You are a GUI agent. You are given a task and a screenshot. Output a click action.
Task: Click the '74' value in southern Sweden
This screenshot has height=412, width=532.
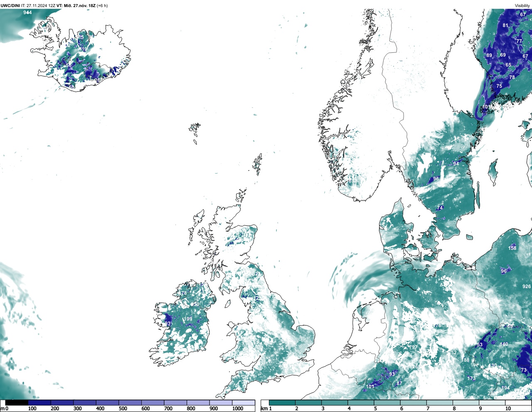pos(440,208)
